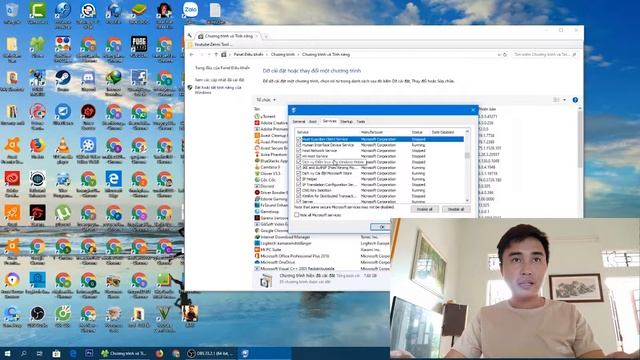Open the Garena desktop shortcut
This screenshot has width=640, height=360.
coord(37,214)
